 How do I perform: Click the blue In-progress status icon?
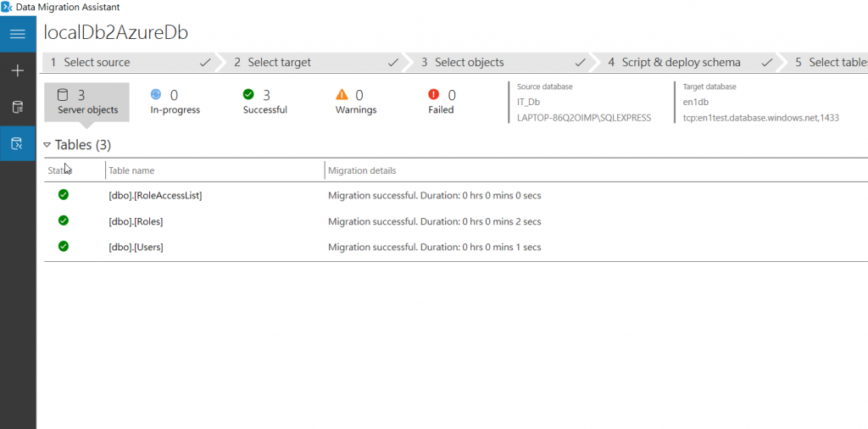(x=156, y=95)
